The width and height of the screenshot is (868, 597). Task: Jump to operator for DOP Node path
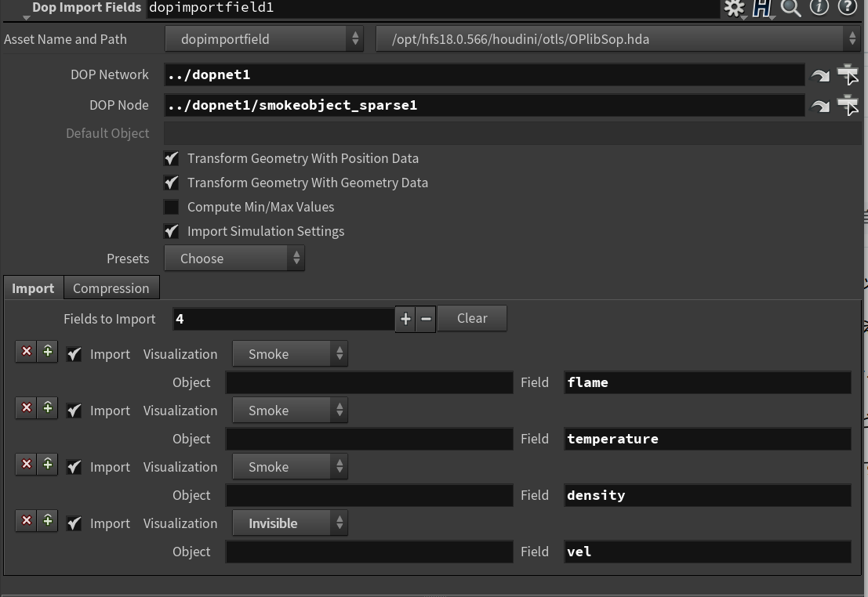point(820,105)
